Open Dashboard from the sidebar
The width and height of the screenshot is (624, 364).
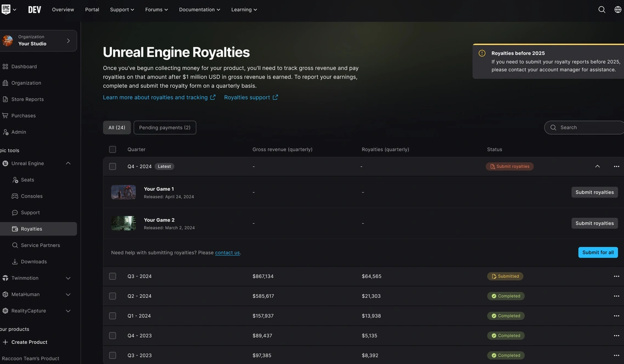pyautogui.click(x=24, y=67)
